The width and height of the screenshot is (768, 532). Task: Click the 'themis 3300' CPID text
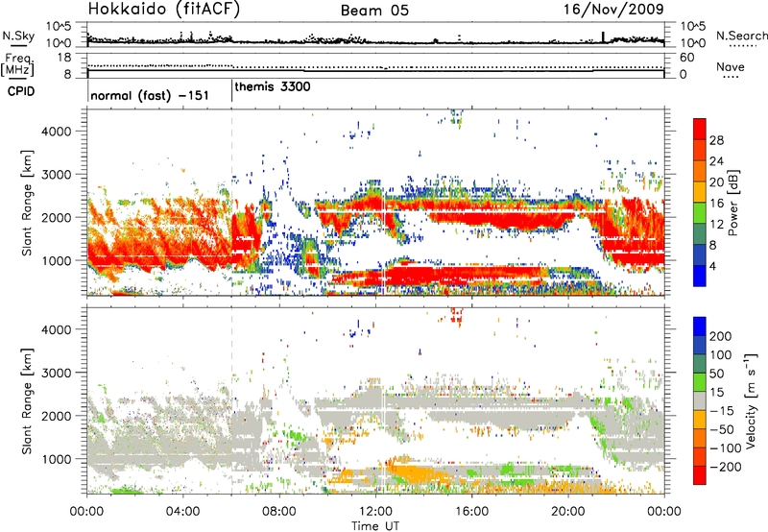pyautogui.click(x=273, y=86)
